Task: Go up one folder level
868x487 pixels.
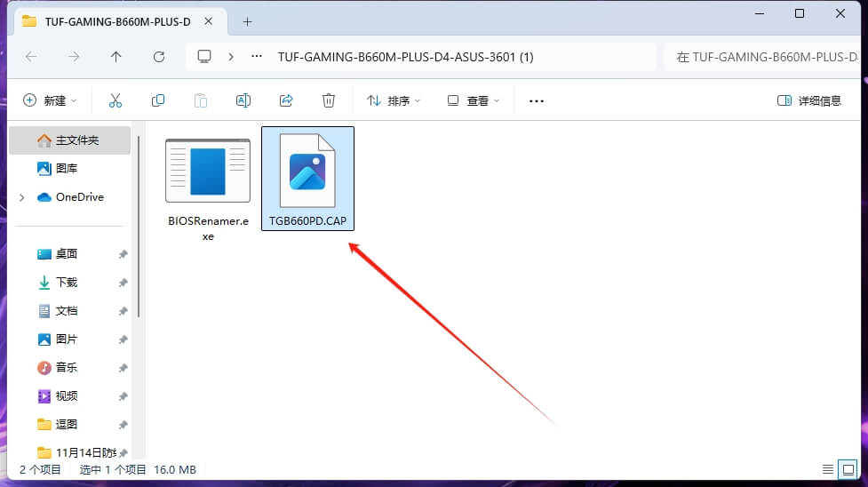Action: pos(116,57)
